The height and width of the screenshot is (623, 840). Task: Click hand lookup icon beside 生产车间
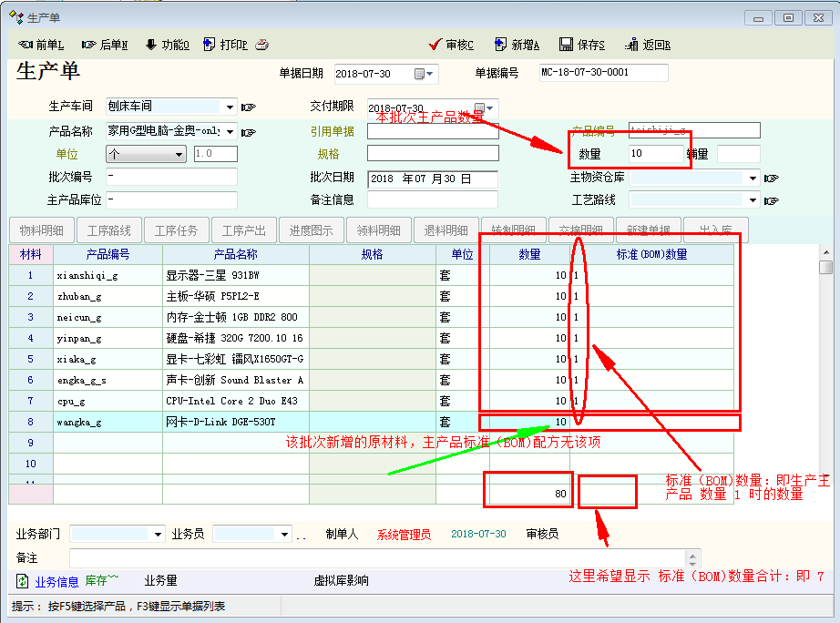248,107
